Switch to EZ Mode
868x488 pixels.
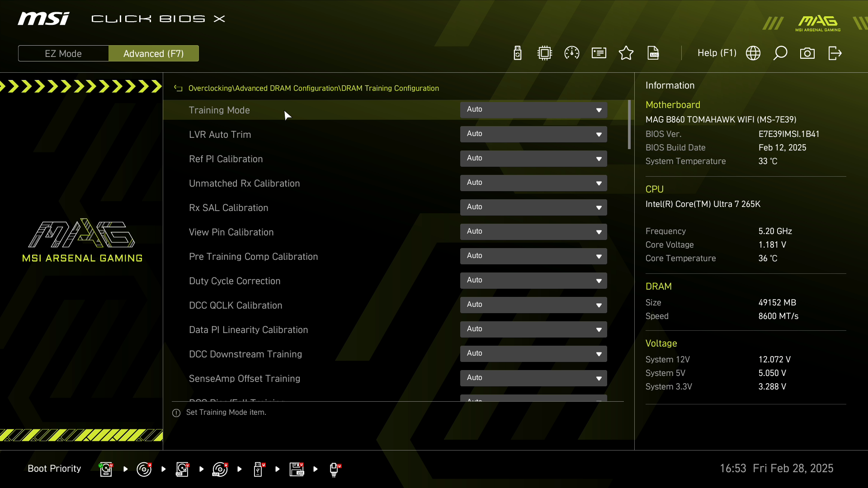pyautogui.click(x=63, y=53)
